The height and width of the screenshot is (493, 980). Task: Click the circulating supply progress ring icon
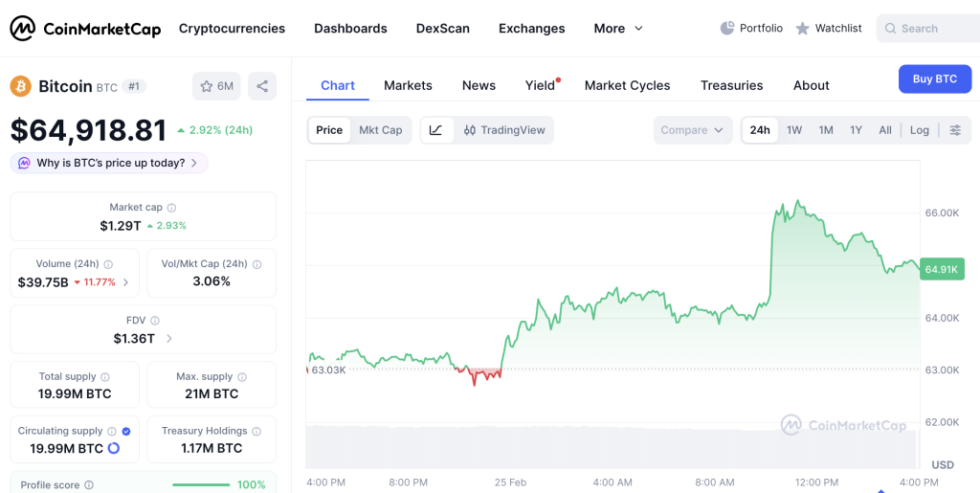[114, 448]
